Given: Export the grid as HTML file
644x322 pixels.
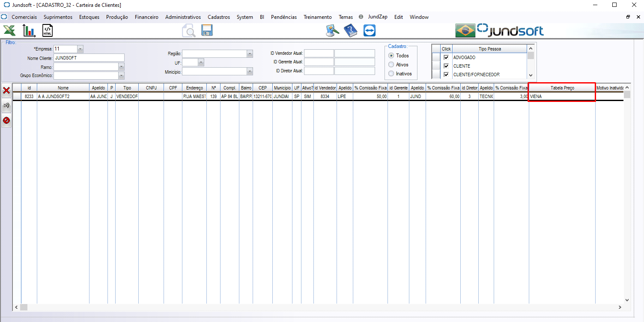Looking at the screenshot, I should click(x=48, y=31).
